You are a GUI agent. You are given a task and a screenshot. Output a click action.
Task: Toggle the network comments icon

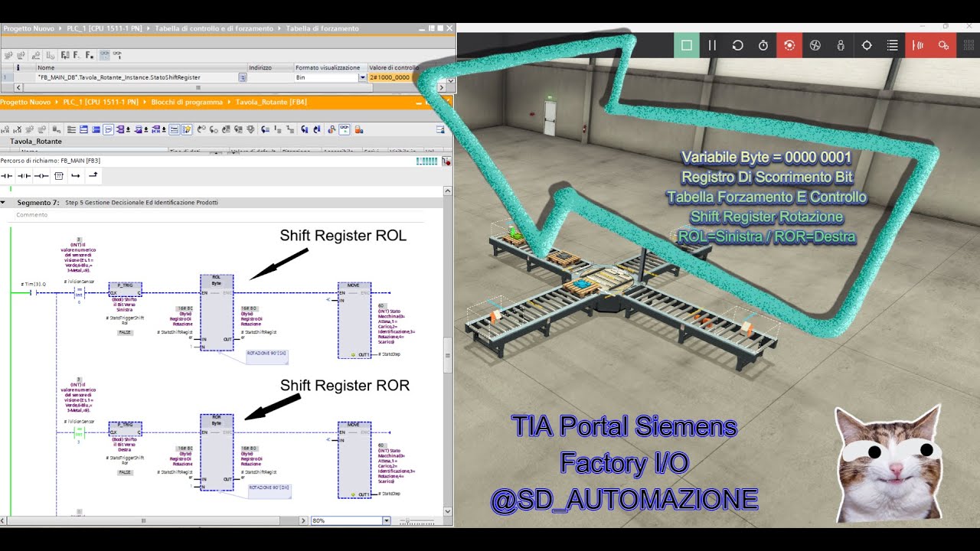[175, 129]
